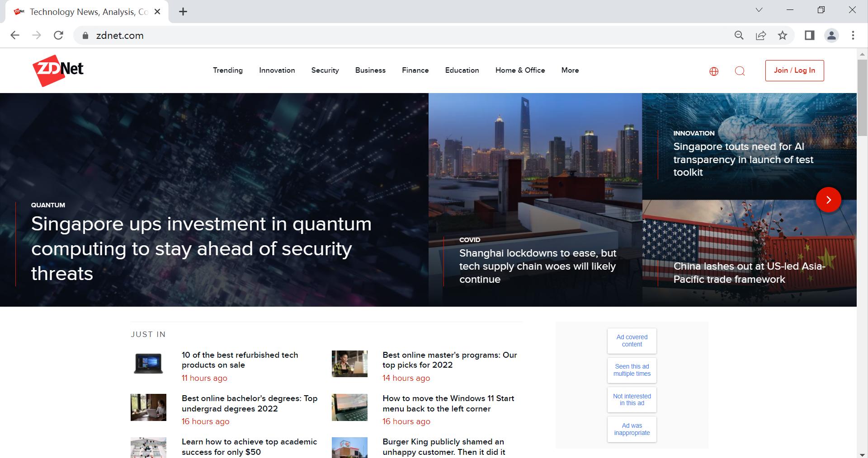
Task: Click the refurbished laptop article thumbnail
Action: click(x=148, y=364)
